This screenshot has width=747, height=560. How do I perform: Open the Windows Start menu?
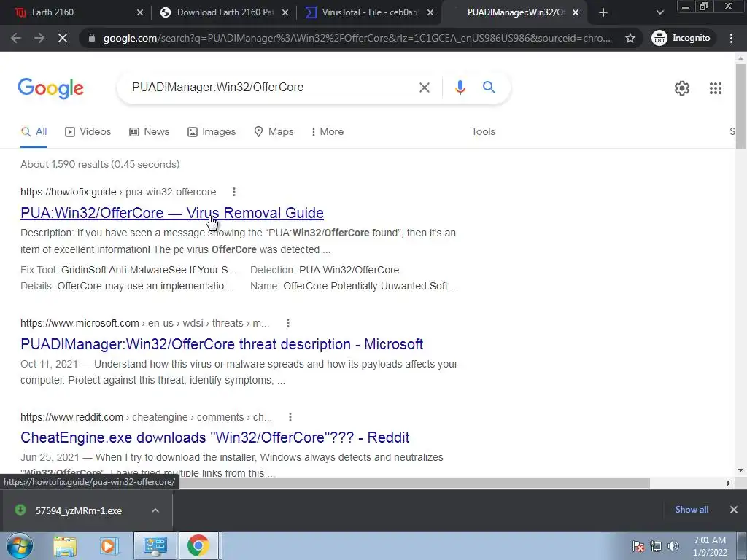tap(19, 545)
